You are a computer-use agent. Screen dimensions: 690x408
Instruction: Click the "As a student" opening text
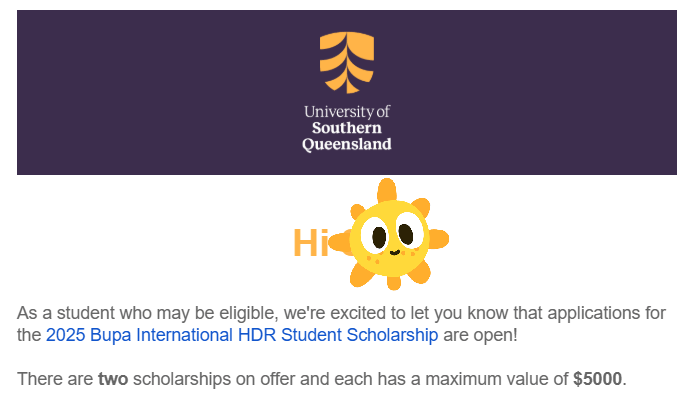(x=62, y=312)
